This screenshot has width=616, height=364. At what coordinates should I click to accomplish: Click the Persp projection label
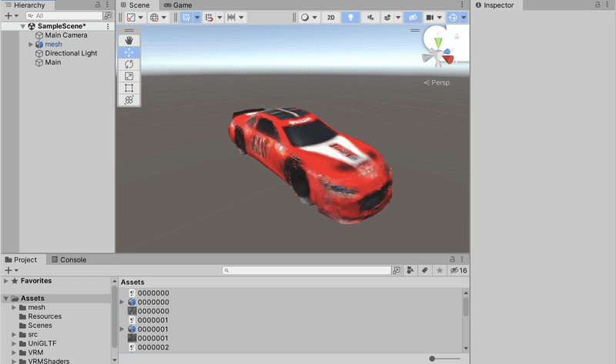point(440,82)
